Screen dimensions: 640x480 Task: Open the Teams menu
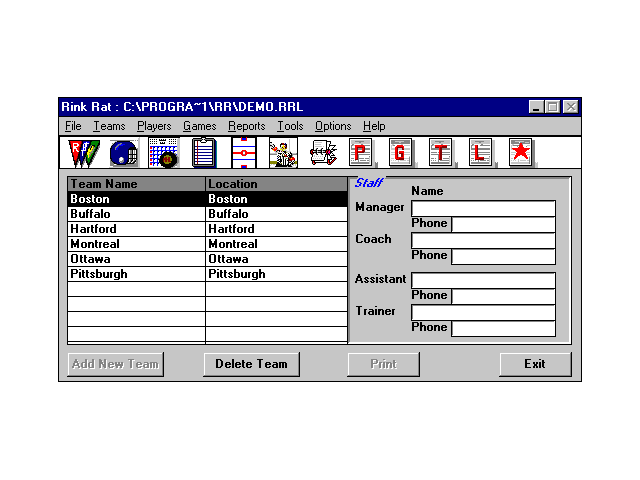click(x=109, y=126)
